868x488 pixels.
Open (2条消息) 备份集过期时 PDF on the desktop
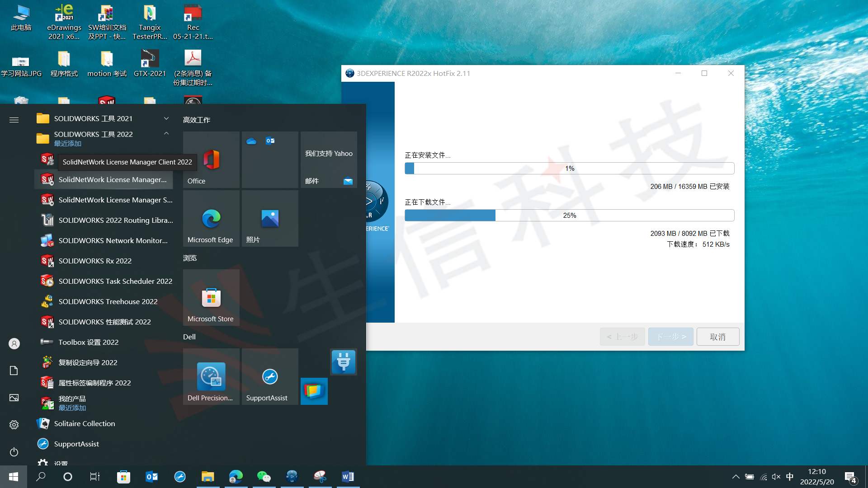[x=193, y=68]
